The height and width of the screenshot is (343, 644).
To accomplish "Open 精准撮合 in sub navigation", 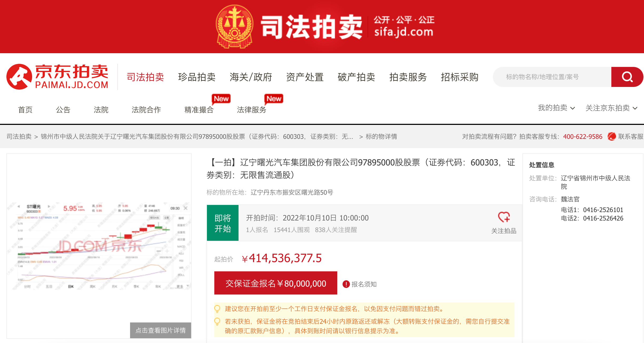I will (x=199, y=110).
